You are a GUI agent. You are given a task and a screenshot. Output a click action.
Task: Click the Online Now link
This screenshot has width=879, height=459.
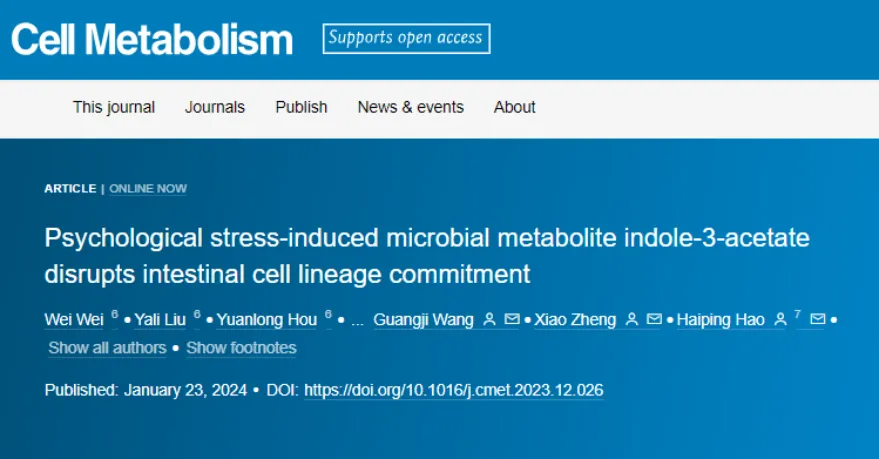click(x=148, y=189)
